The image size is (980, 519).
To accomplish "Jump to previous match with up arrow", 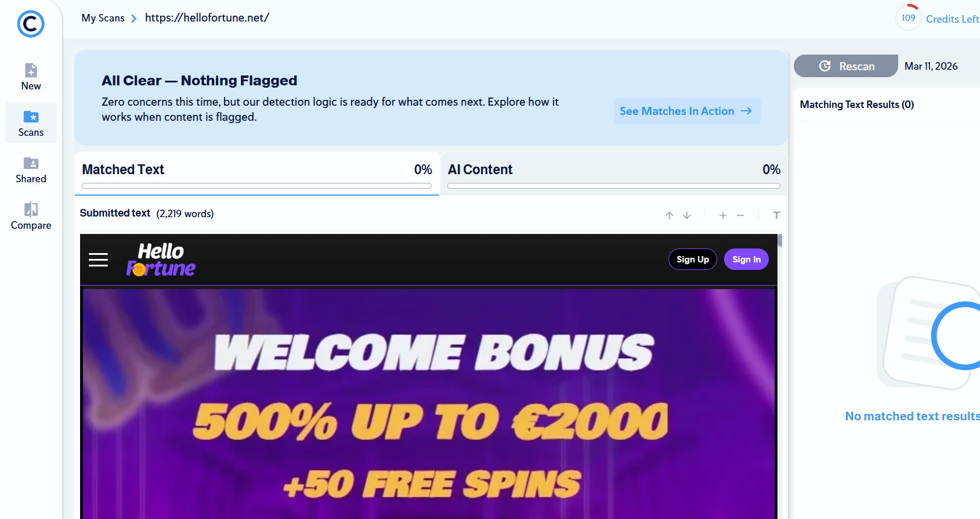I will click(669, 215).
